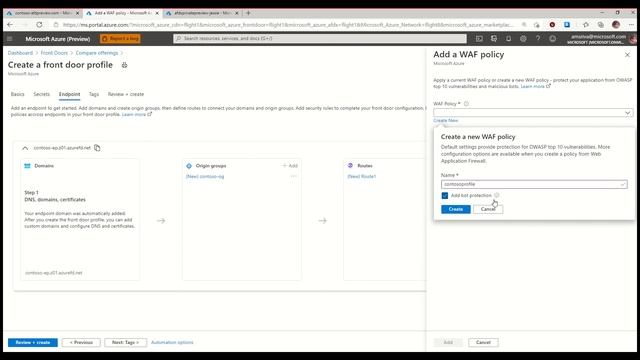640x360 pixels.
Task: Click the WAF Policy info icon
Action: coord(466,104)
